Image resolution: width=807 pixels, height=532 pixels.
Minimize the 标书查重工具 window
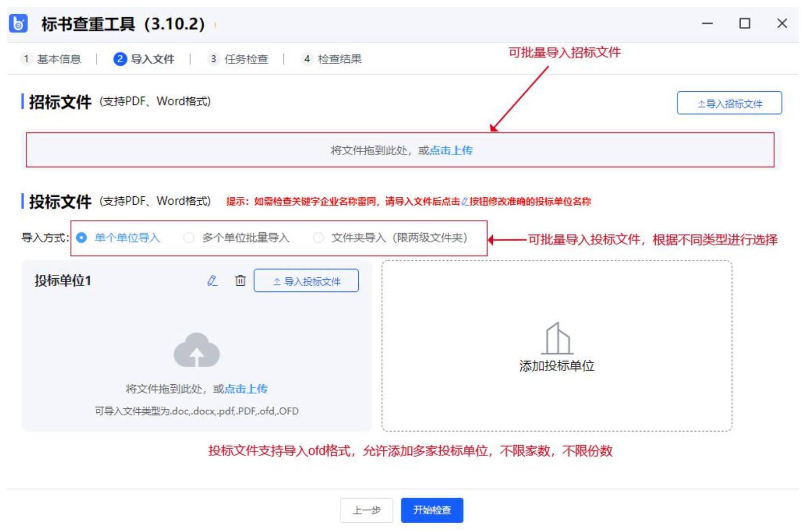click(x=707, y=24)
